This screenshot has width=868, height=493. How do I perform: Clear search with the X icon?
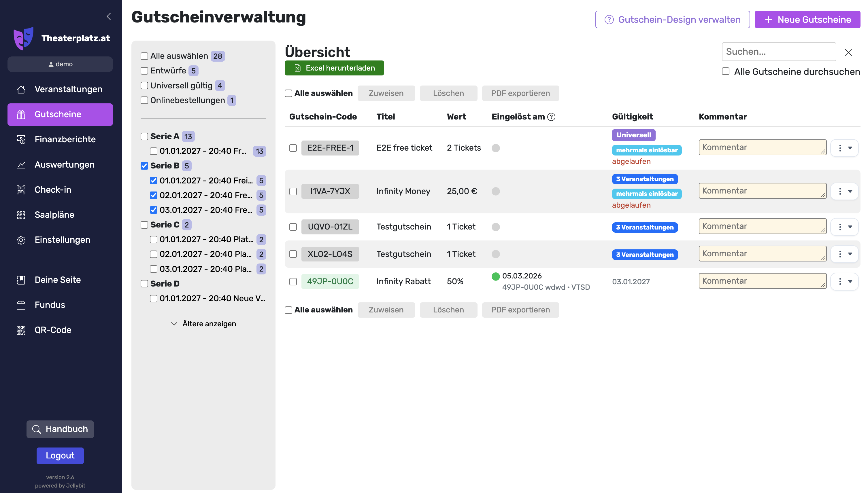coord(848,52)
